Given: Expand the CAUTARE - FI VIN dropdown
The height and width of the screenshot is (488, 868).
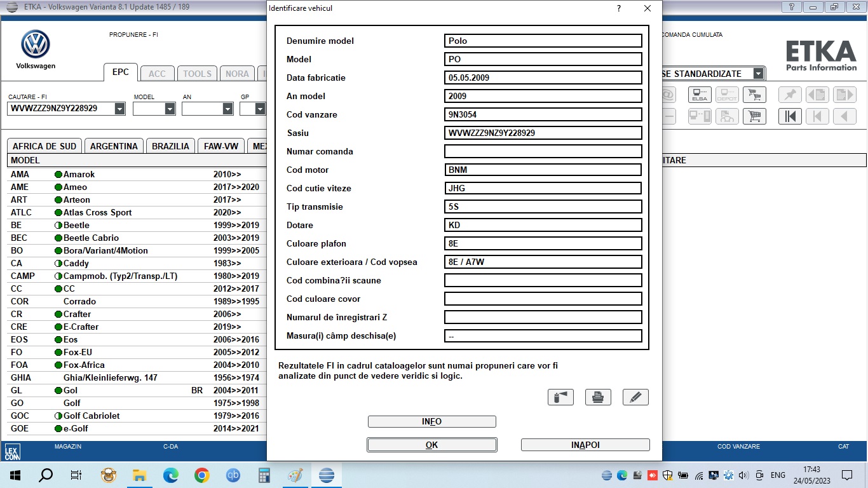Looking at the screenshot, I should point(119,109).
